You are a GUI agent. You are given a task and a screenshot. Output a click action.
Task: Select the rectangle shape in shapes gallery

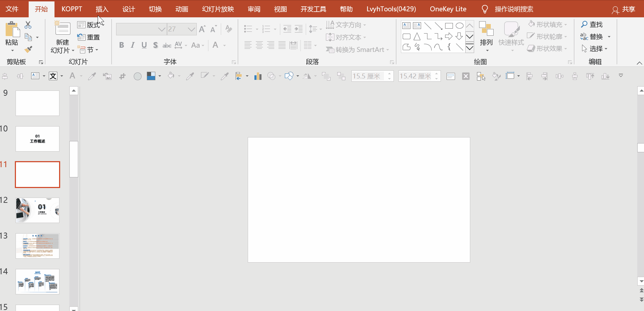(x=449, y=26)
